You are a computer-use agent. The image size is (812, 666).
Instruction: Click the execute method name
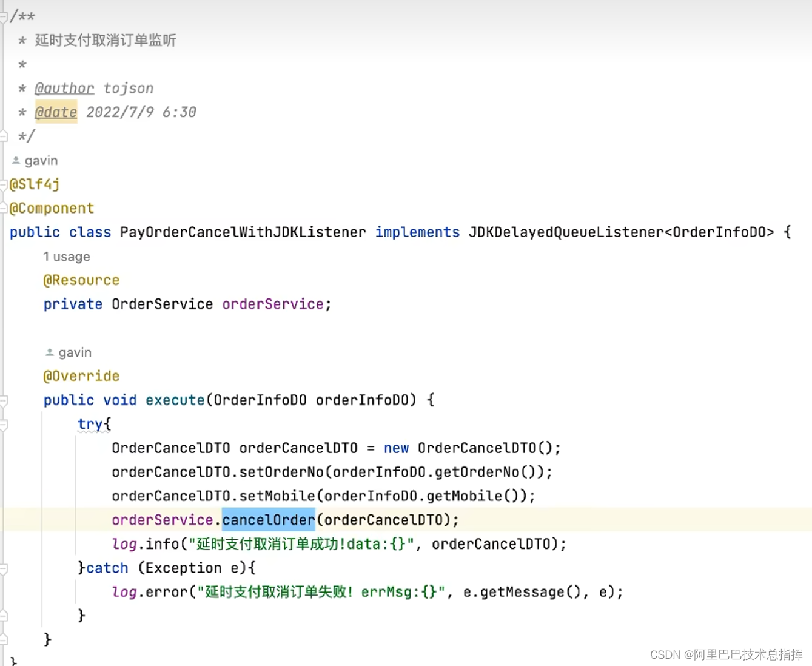(x=175, y=400)
